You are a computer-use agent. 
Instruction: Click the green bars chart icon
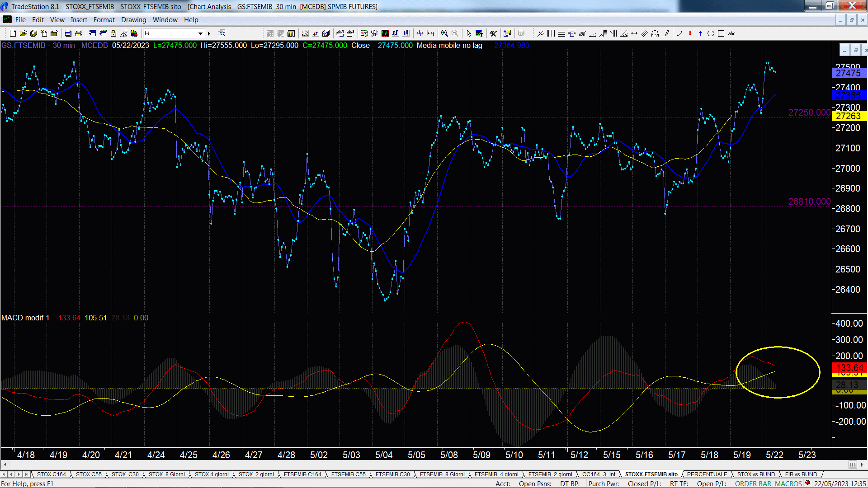(x=385, y=33)
